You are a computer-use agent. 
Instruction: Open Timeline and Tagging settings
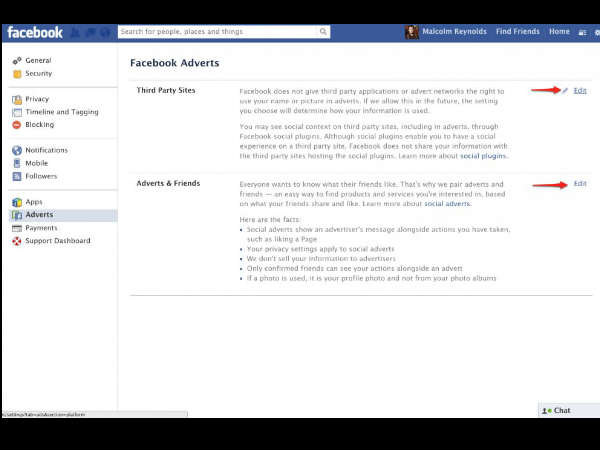tap(62, 112)
